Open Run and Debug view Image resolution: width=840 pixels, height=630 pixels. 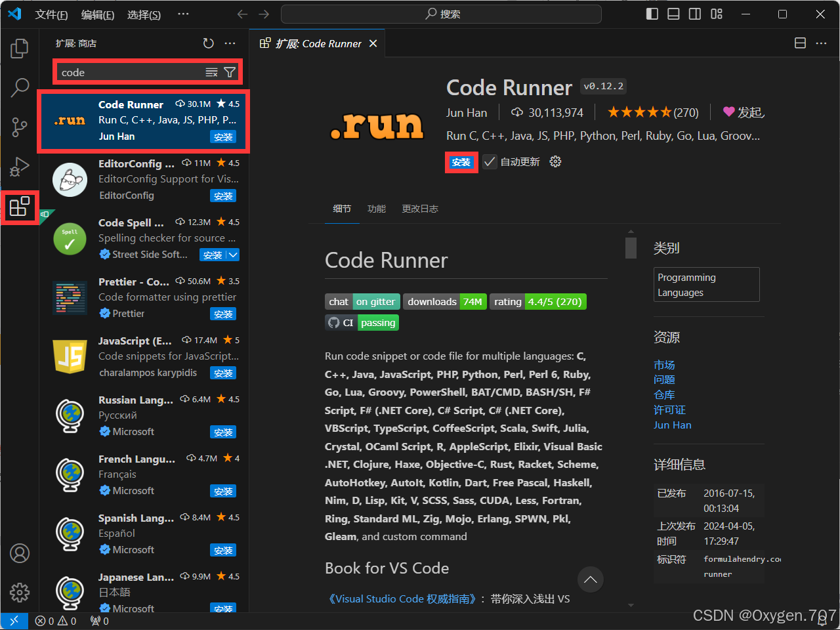20,167
